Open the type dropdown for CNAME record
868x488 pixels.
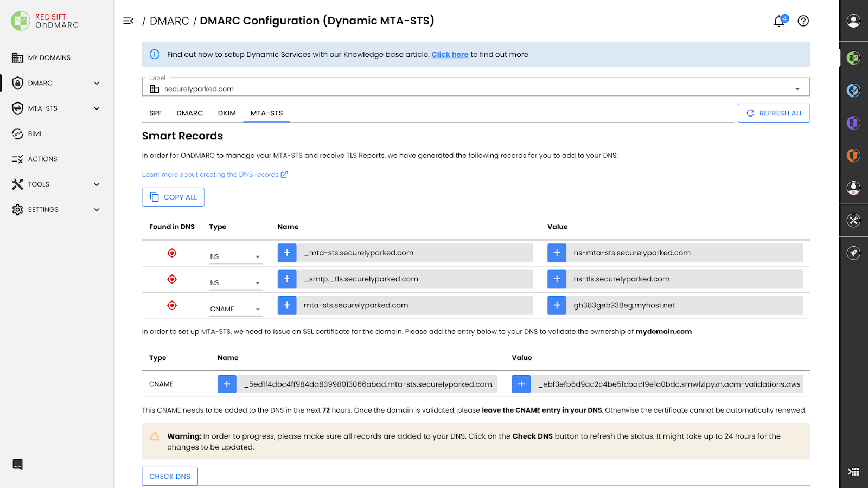pos(236,309)
